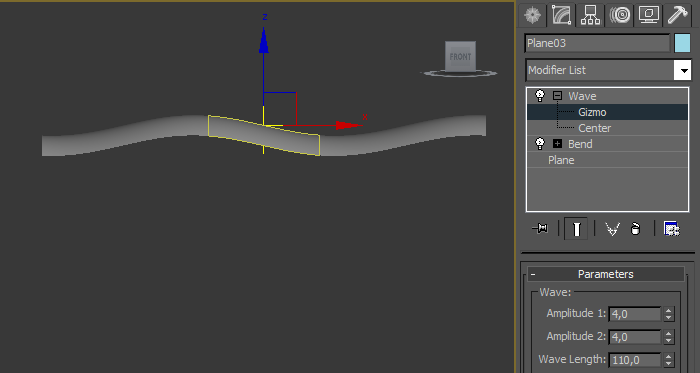Open the object color swatch
Image resolution: width=700 pixels, height=373 pixels.
(683, 43)
